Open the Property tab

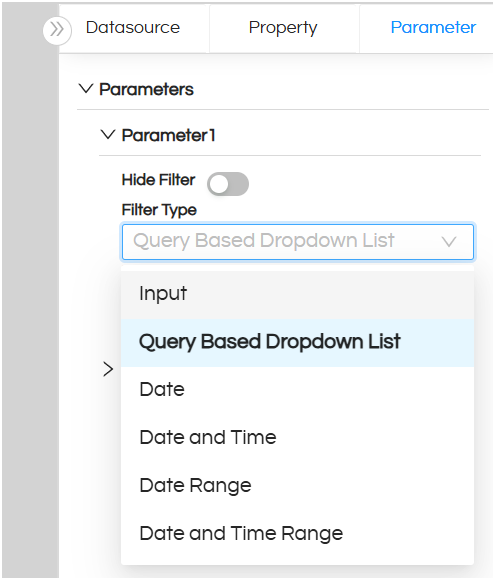coord(283,28)
